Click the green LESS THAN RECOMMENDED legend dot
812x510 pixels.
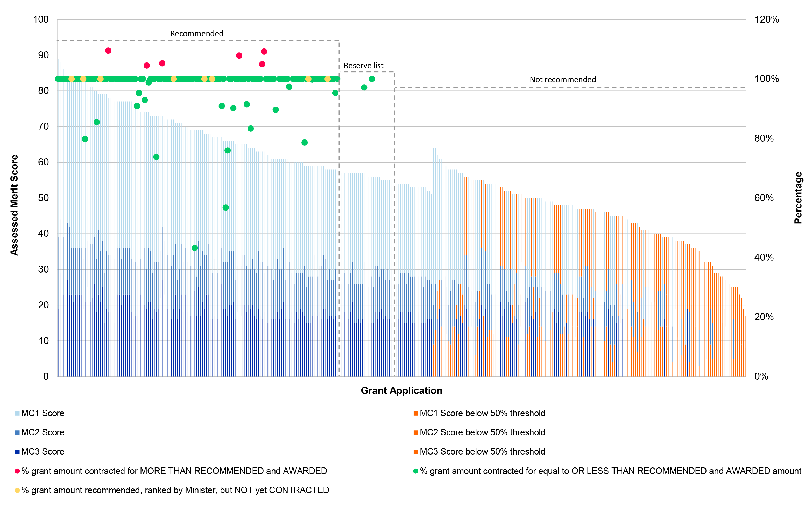(x=416, y=471)
